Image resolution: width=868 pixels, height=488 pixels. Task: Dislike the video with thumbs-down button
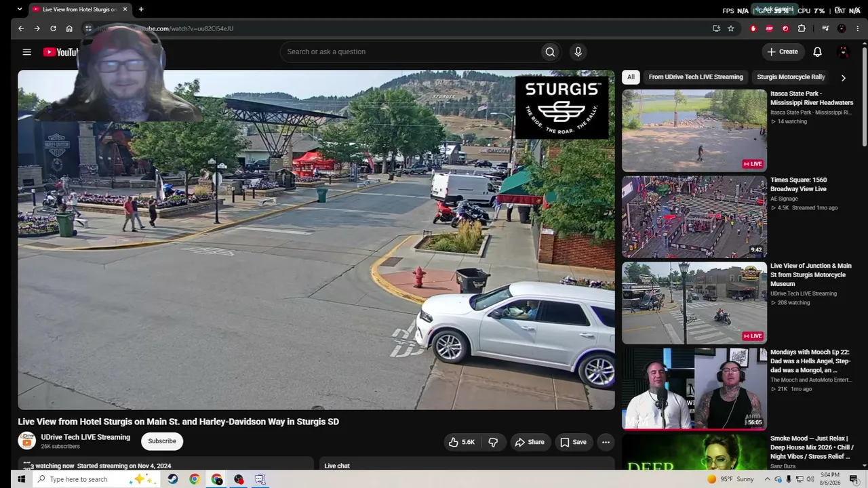point(493,442)
